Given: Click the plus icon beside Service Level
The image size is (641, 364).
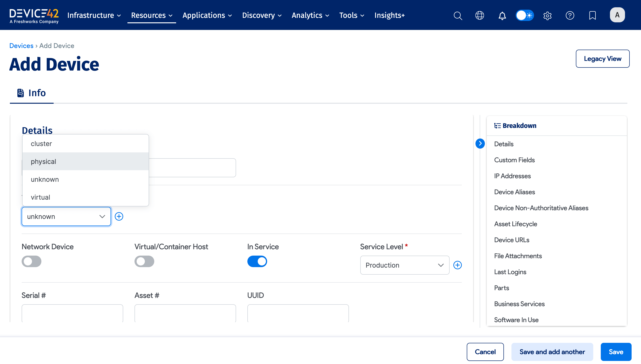Looking at the screenshot, I should pyautogui.click(x=458, y=265).
